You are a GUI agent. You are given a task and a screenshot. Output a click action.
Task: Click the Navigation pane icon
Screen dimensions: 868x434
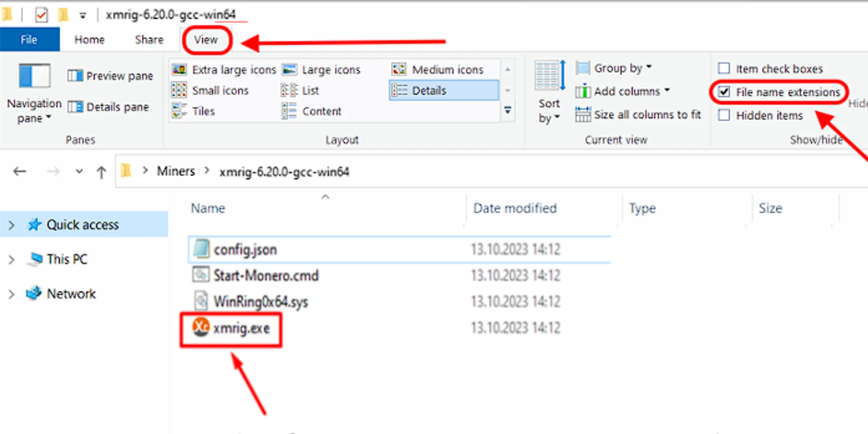34,76
